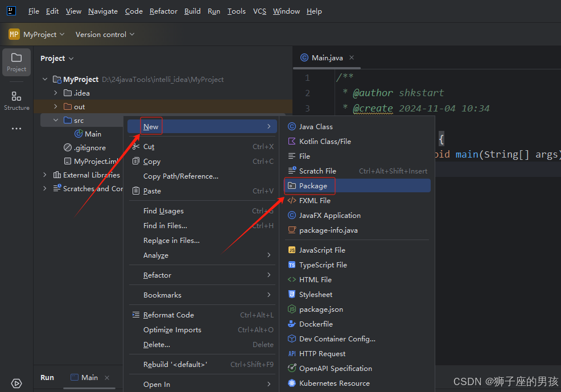Click the @author shkstart comment text
561x392 pixels.
tap(398, 93)
